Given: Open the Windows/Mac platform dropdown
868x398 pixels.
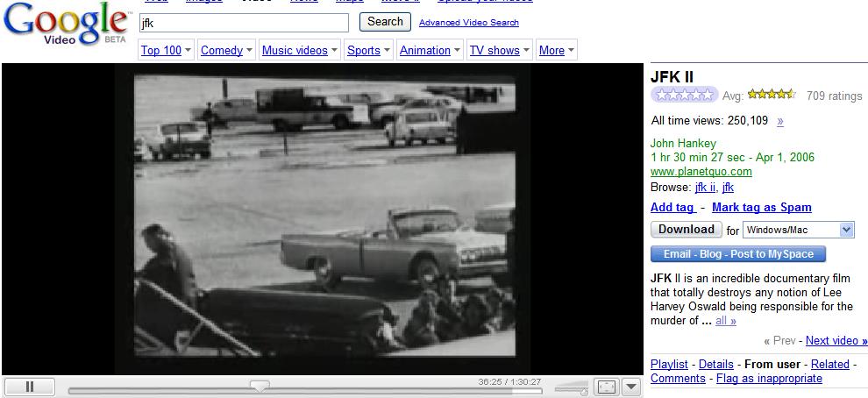Looking at the screenshot, I should (x=798, y=230).
